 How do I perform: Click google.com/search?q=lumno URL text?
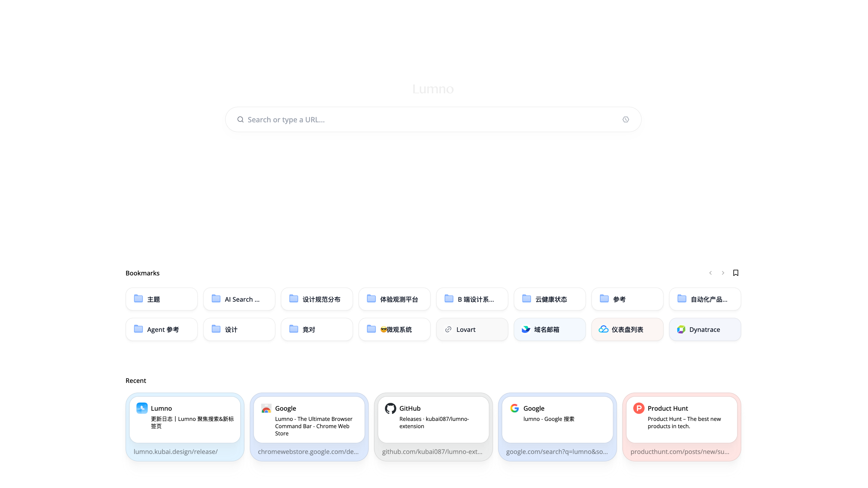point(557,451)
